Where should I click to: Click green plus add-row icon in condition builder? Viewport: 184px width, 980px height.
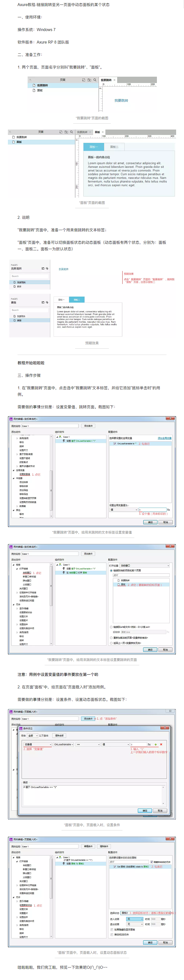point(155,745)
